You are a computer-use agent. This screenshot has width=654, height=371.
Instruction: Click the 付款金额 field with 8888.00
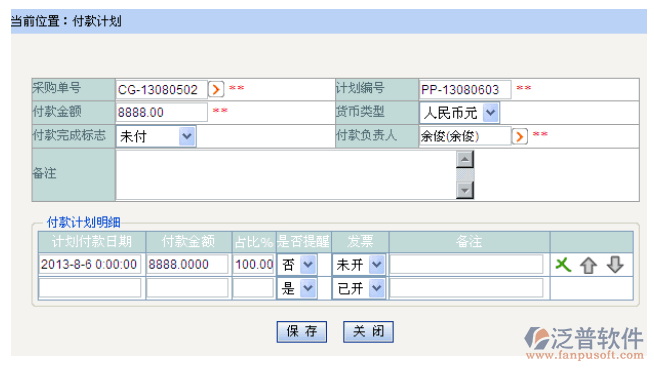tap(161, 112)
